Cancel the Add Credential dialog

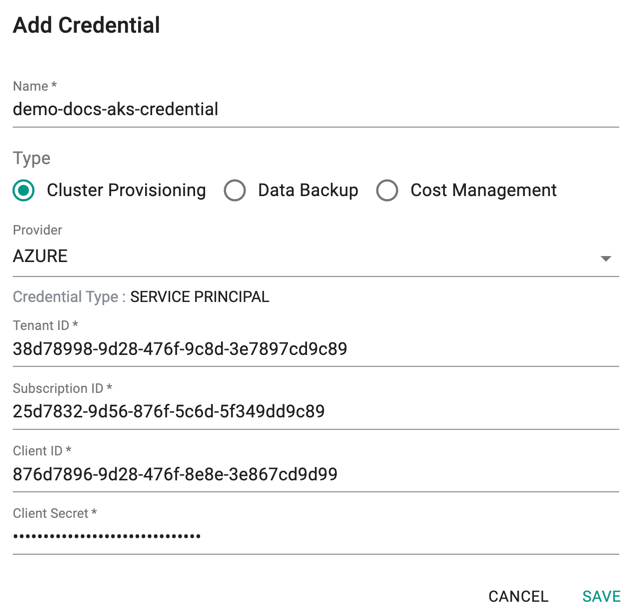[518, 597]
